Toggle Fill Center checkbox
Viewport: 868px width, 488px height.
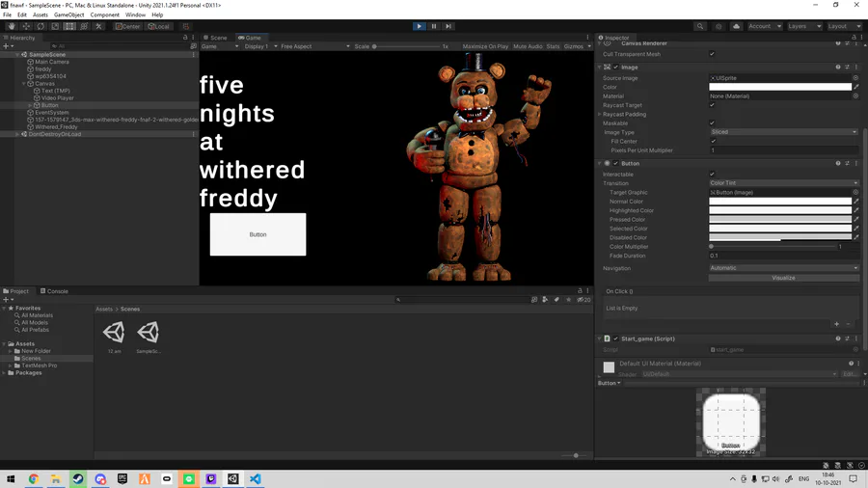tap(713, 141)
